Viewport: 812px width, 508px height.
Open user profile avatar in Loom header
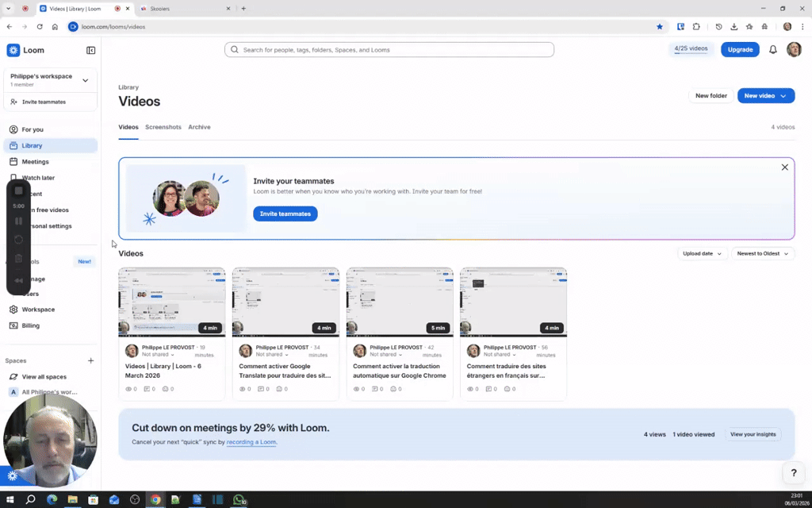pos(794,50)
